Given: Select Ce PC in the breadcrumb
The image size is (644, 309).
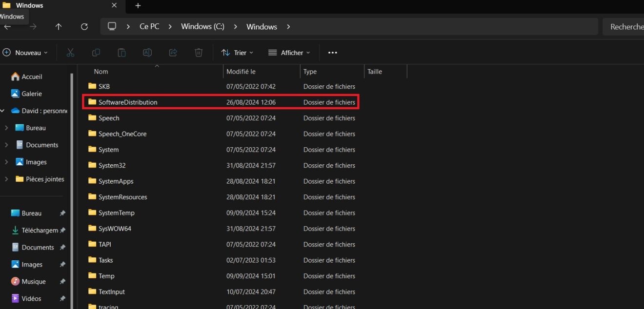Looking at the screenshot, I should pos(149,26).
